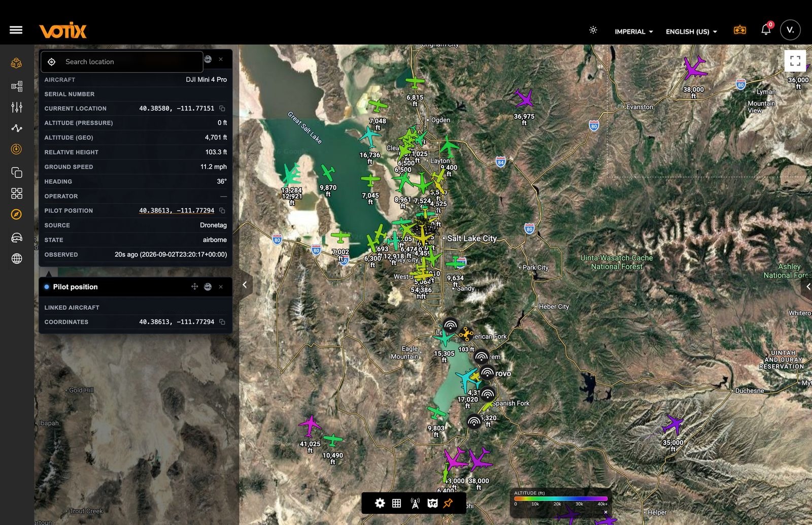
Task: Click the altitude color gradient legend bar
Action: (561, 499)
